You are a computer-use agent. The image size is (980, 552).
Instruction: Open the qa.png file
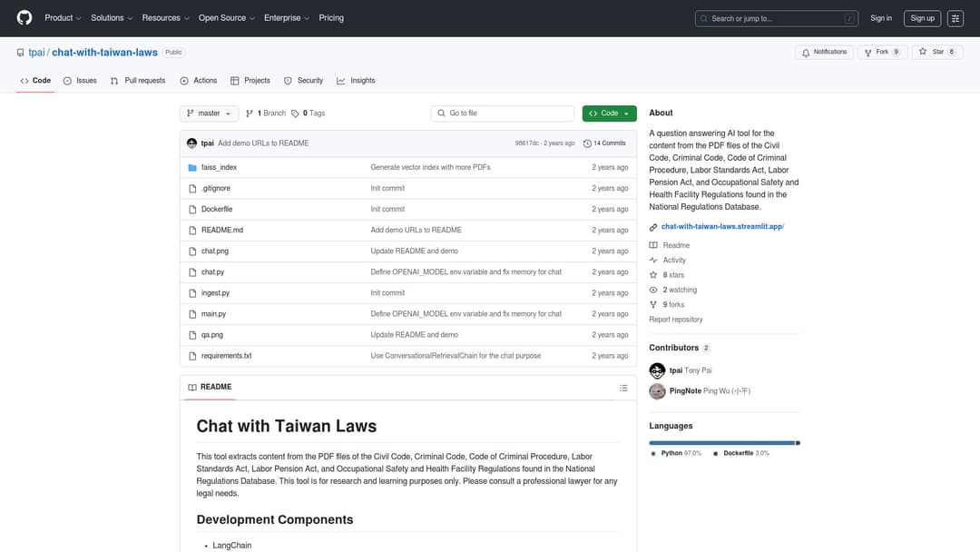(211, 335)
